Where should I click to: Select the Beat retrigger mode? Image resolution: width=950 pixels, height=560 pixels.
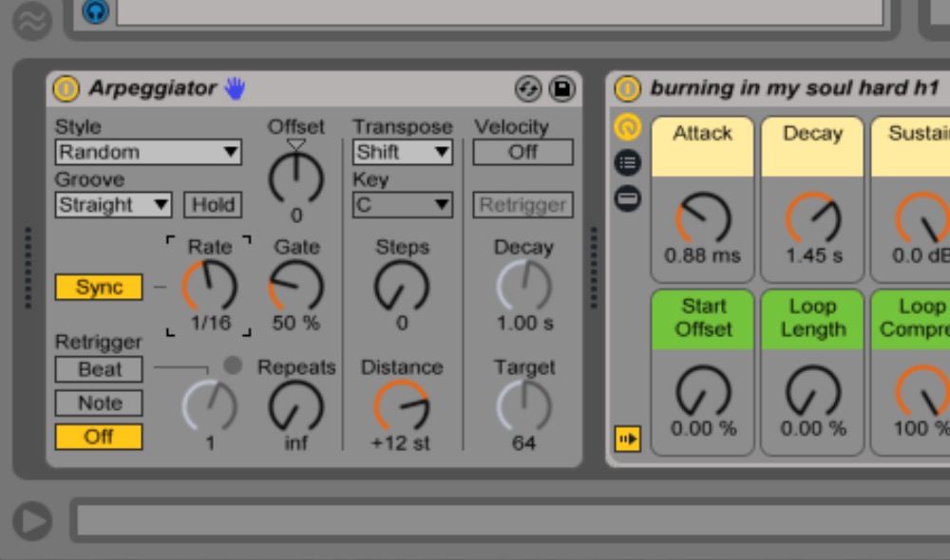(99, 369)
